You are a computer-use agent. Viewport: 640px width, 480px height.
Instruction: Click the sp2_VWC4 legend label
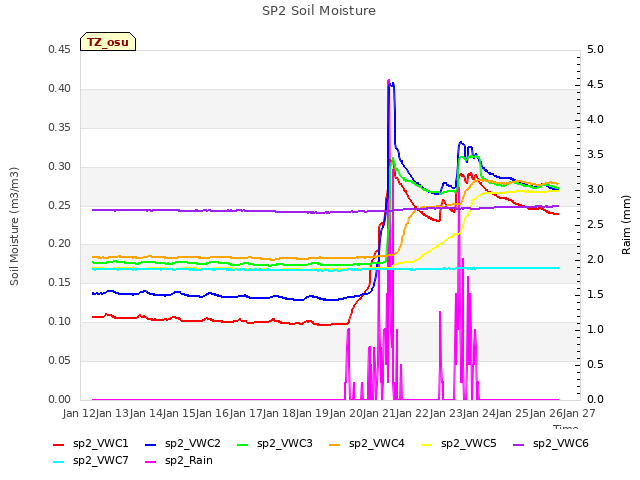(x=376, y=443)
